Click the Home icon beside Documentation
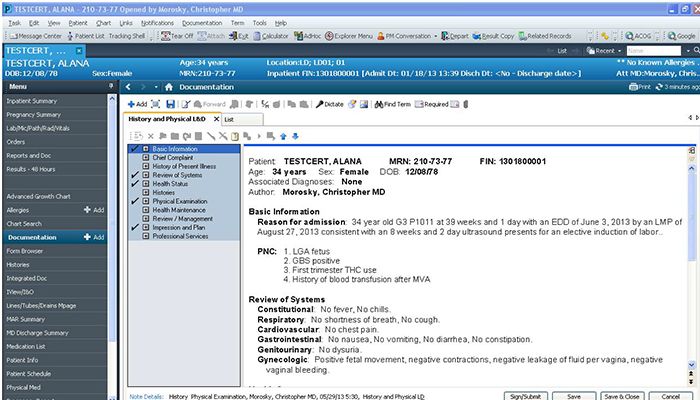The width and height of the screenshot is (700, 400). tap(169, 87)
